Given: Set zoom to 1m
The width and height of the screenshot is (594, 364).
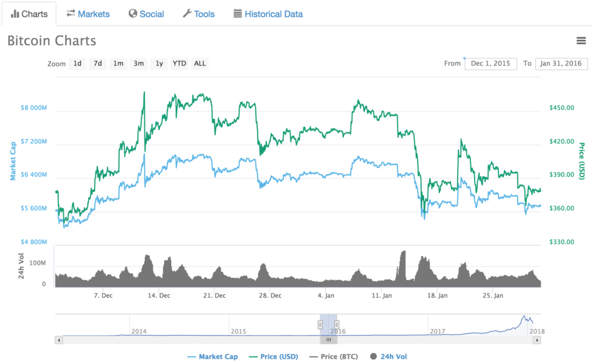Looking at the screenshot, I should [x=118, y=64].
